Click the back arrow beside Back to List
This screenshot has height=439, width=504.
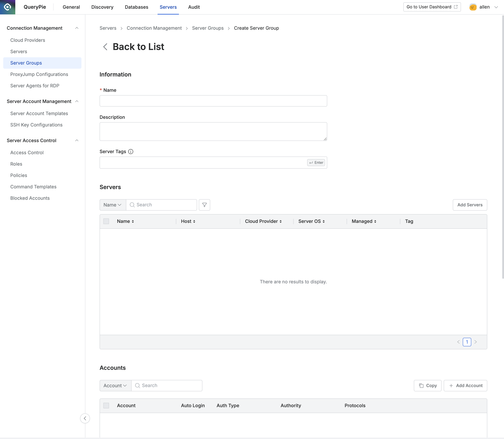click(105, 47)
